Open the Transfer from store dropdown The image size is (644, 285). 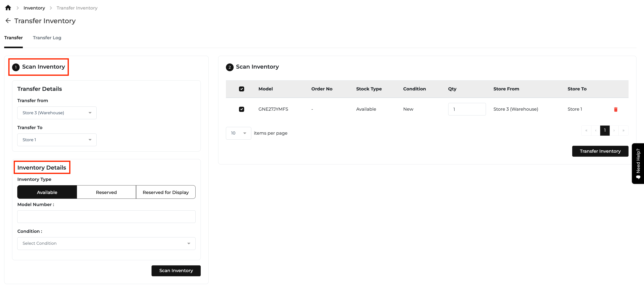57,113
